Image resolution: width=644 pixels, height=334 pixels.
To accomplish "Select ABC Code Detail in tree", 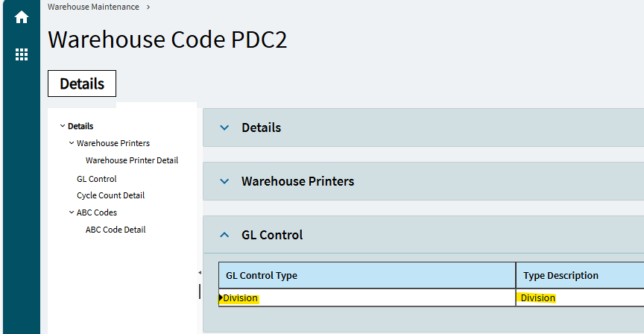I will click(x=116, y=230).
